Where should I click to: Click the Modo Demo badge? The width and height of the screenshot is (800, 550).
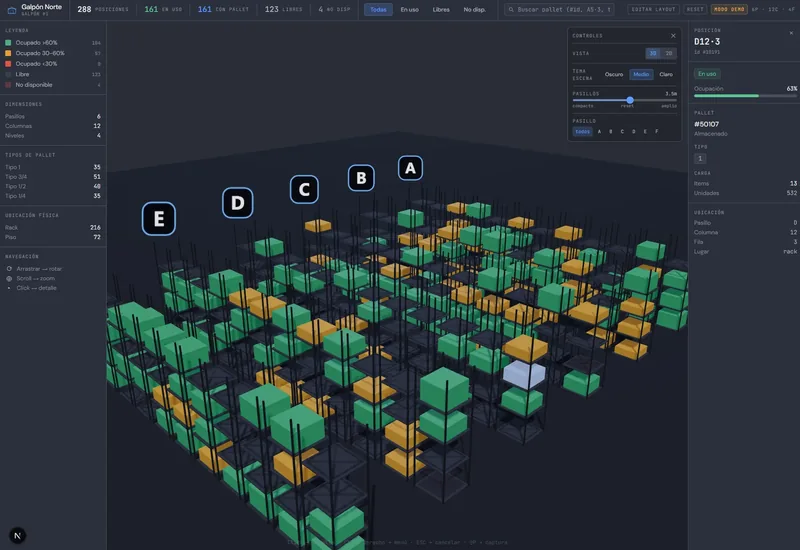(729, 9)
